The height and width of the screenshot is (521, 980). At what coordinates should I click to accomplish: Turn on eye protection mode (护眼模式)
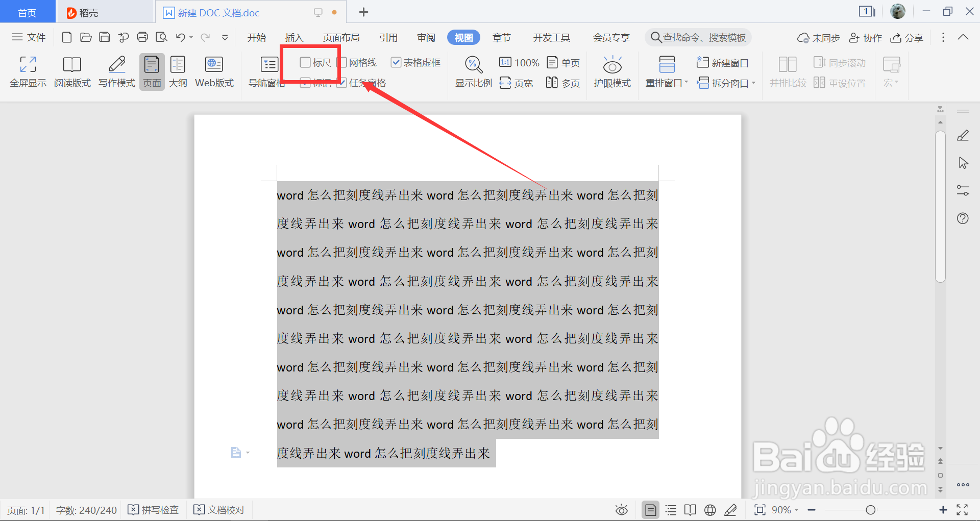[612, 72]
